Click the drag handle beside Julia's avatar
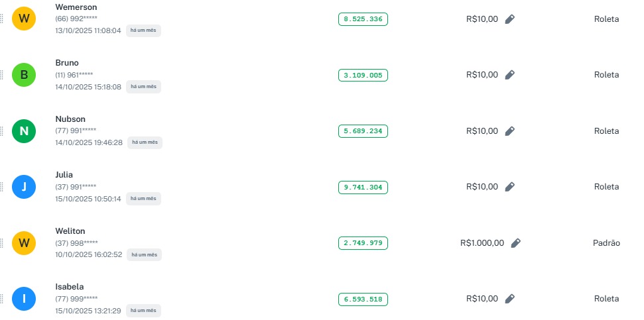This screenshot has width=644, height=320. click(1, 187)
